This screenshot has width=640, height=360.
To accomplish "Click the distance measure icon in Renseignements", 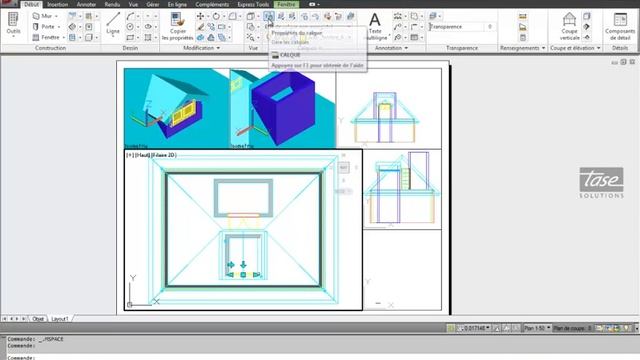I will click(x=523, y=16).
